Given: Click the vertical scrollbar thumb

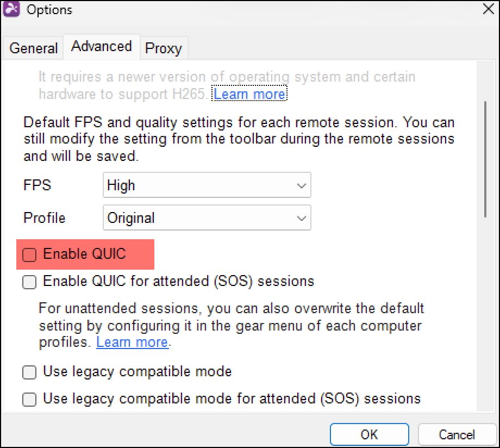Looking at the screenshot, I should click(485, 158).
